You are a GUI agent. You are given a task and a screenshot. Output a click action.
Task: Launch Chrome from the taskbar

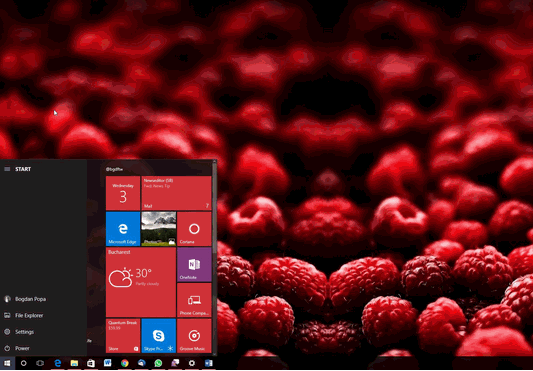(x=125, y=363)
